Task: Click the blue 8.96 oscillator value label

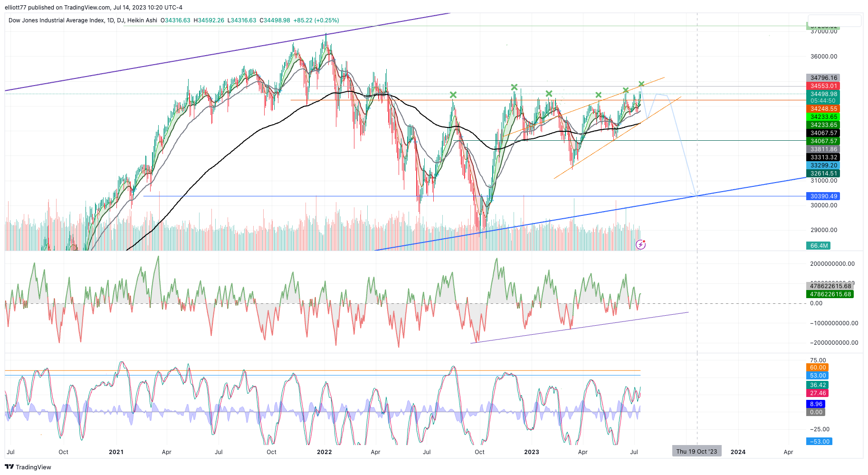Action: click(x=816, y=404)
